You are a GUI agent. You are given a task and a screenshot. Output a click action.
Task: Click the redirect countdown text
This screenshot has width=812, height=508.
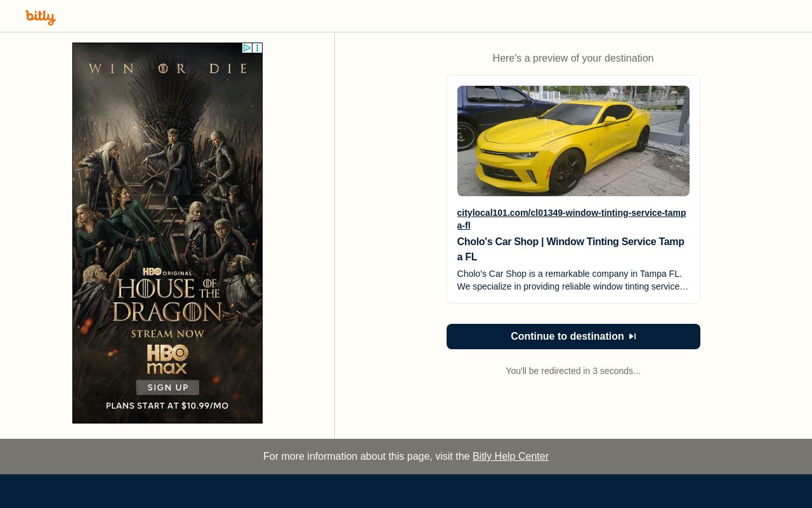tap(573, 371)
